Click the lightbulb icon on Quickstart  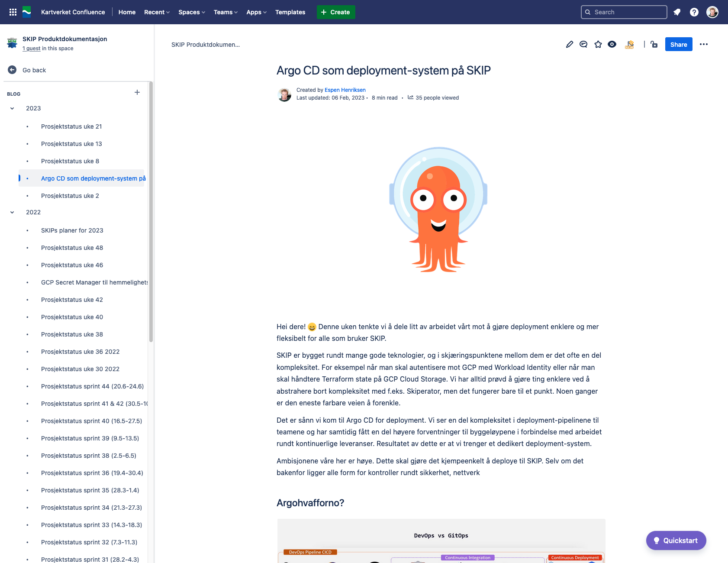657,540
